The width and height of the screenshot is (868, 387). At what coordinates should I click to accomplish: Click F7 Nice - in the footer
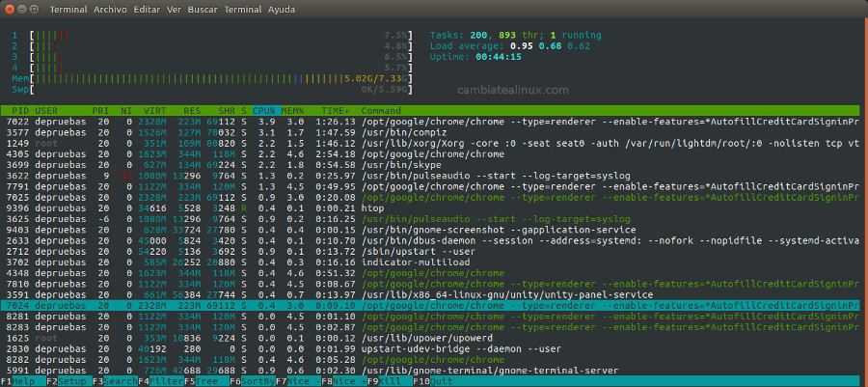coord(298,381)
